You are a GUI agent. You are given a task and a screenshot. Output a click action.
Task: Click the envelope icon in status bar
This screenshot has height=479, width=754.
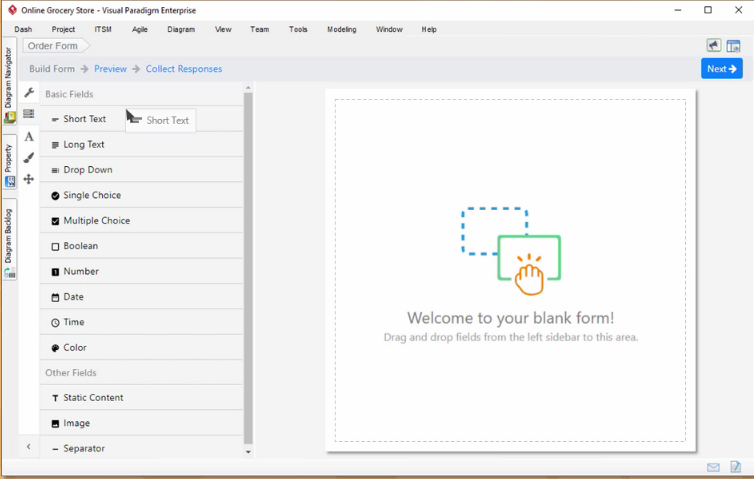pyautogui.click(x=713, y=467)
